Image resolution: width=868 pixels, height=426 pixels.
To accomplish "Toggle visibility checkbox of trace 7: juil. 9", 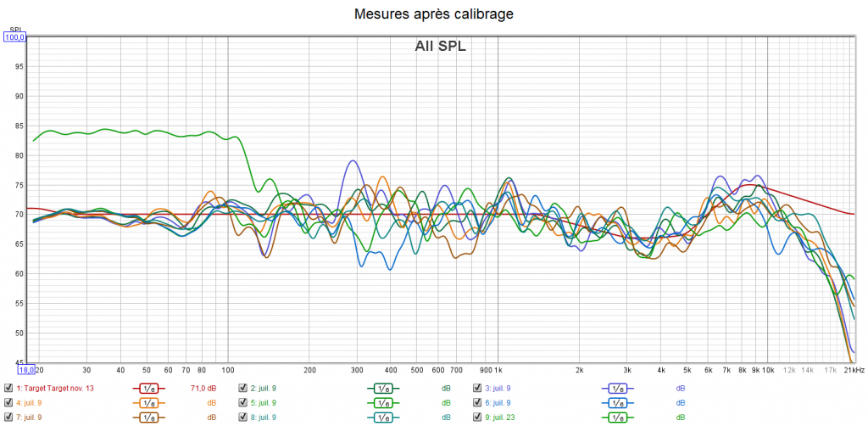I will coord(8,418).
